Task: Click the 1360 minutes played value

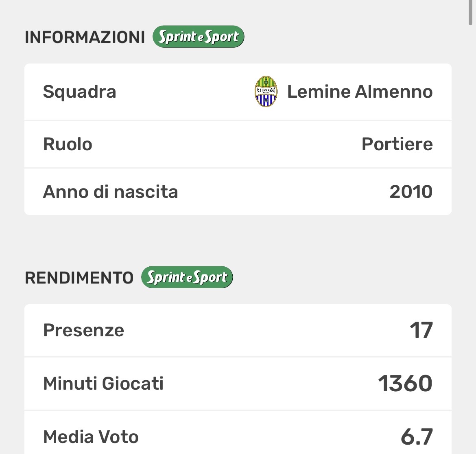Action: point(405,384)
